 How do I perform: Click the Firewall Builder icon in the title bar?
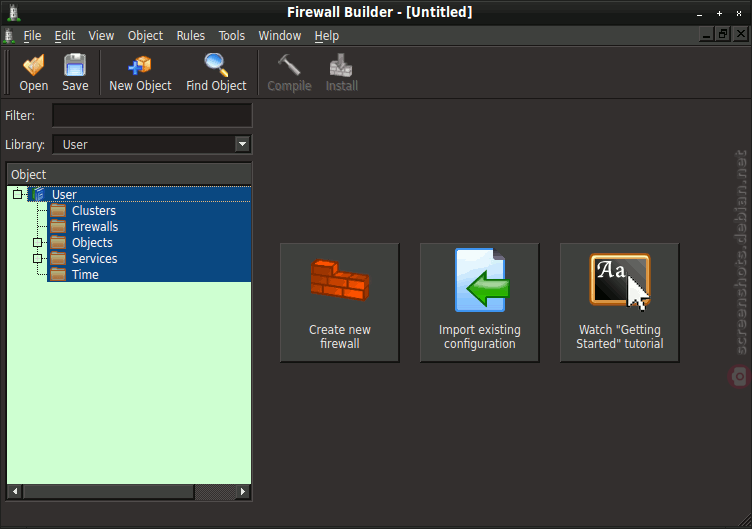point(14,12)
